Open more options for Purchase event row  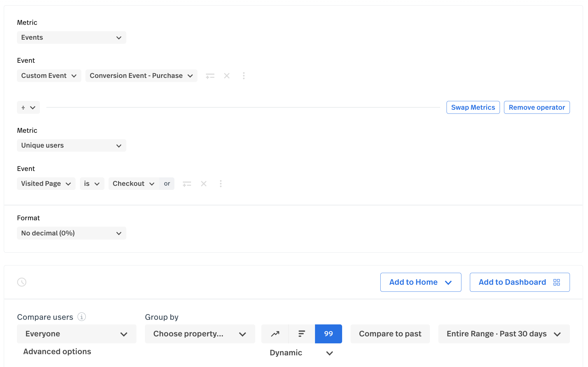244,76
